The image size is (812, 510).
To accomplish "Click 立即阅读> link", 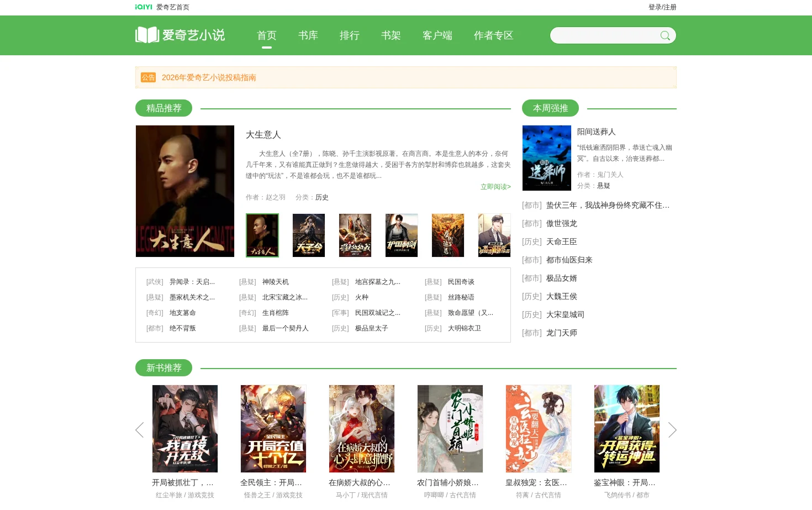I will click(495, 187).
